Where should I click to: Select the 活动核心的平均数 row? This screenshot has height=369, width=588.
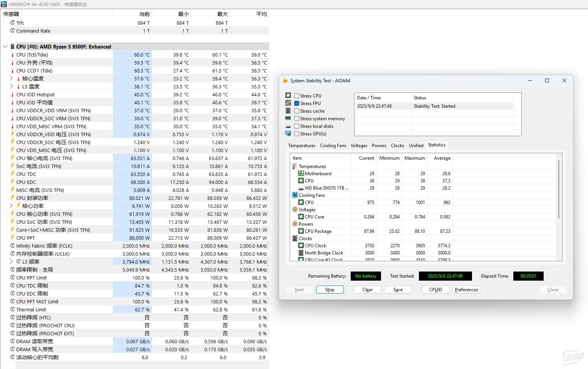point(139,357)
